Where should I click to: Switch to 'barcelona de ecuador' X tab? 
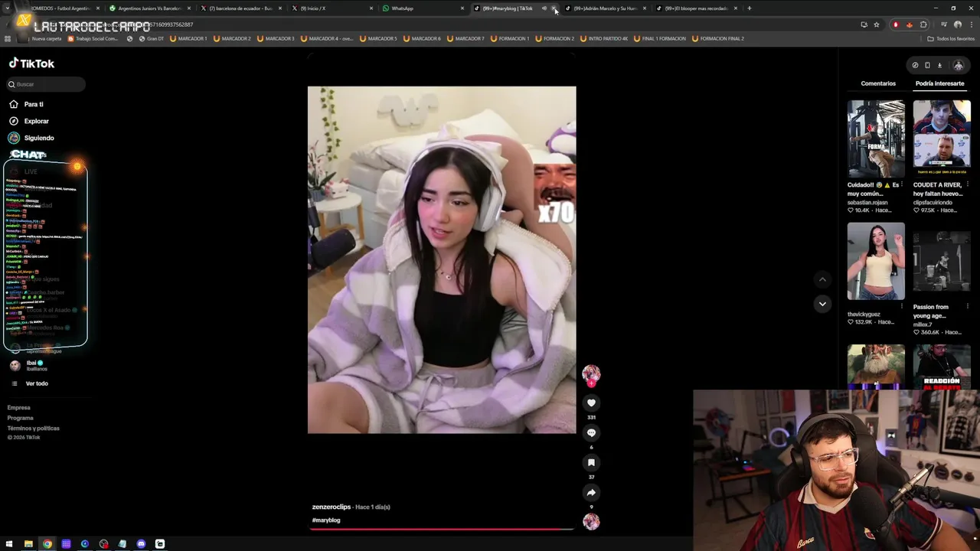tap(240, 8)
